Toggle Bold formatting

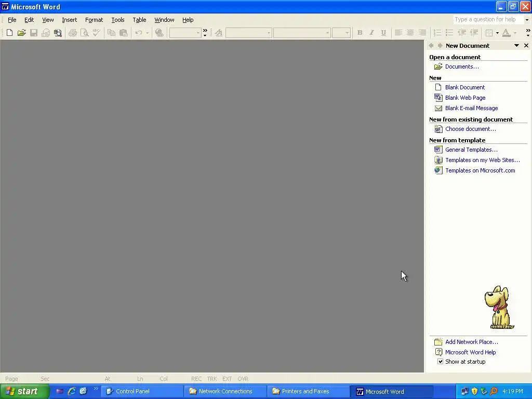[x=360, y=33]
